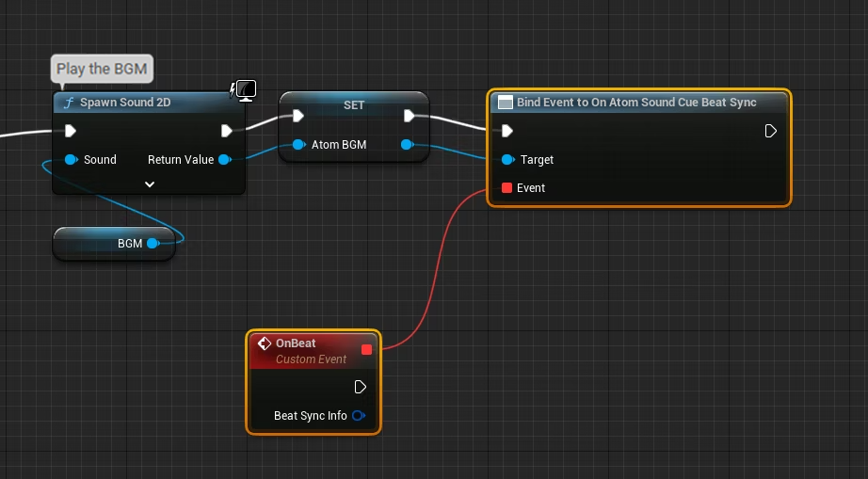868x479 pixels.
Task: Select the red delegate pin on OnBeat
Action: (x=366, y=349)
